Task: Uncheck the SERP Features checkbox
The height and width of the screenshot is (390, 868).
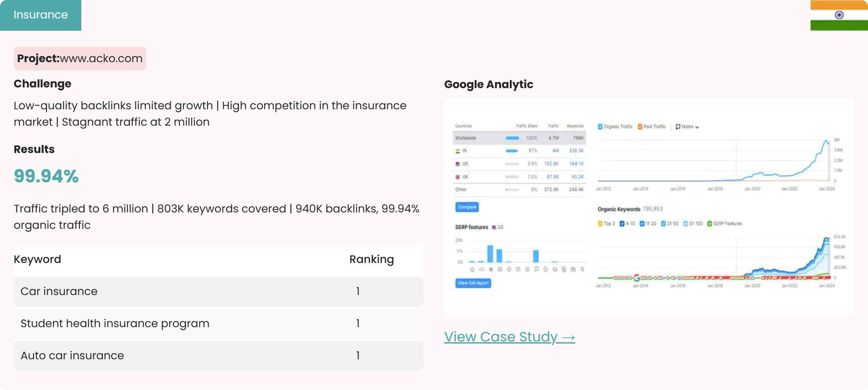Action: [x=709, y=224]
